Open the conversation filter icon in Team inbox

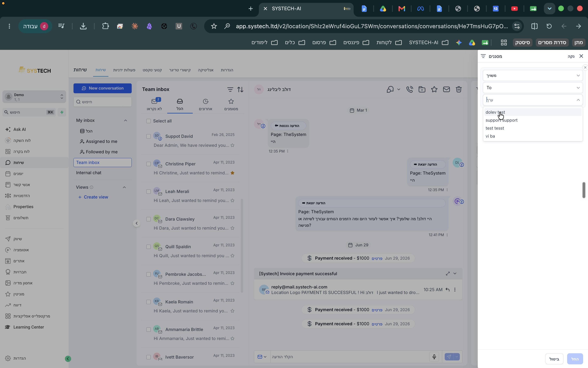[230, 90]
